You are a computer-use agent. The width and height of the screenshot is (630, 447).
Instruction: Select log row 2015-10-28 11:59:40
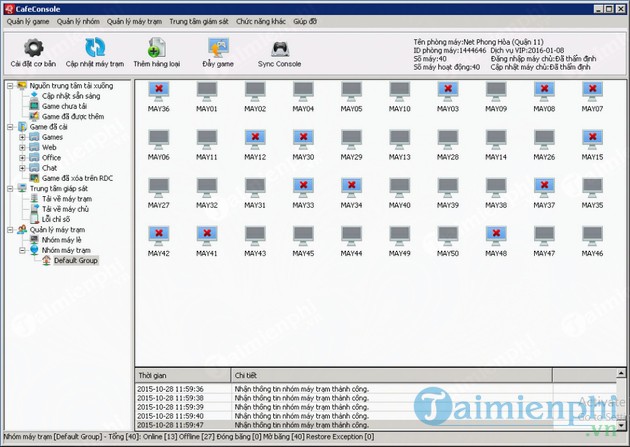click(376, 416)
